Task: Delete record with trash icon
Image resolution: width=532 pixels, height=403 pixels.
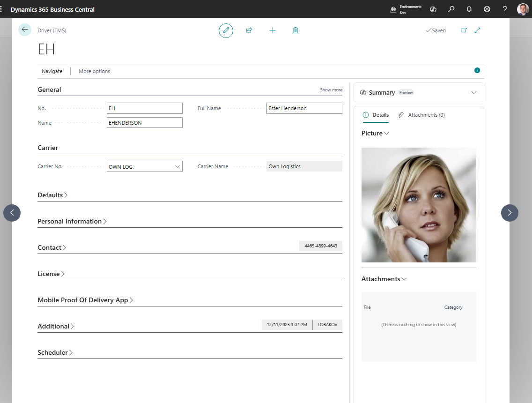Action: [296, 30]
